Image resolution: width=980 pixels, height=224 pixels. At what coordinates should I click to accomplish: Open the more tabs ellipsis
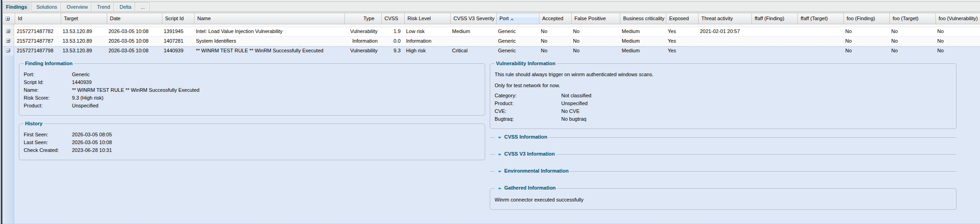tap(143, 7)
